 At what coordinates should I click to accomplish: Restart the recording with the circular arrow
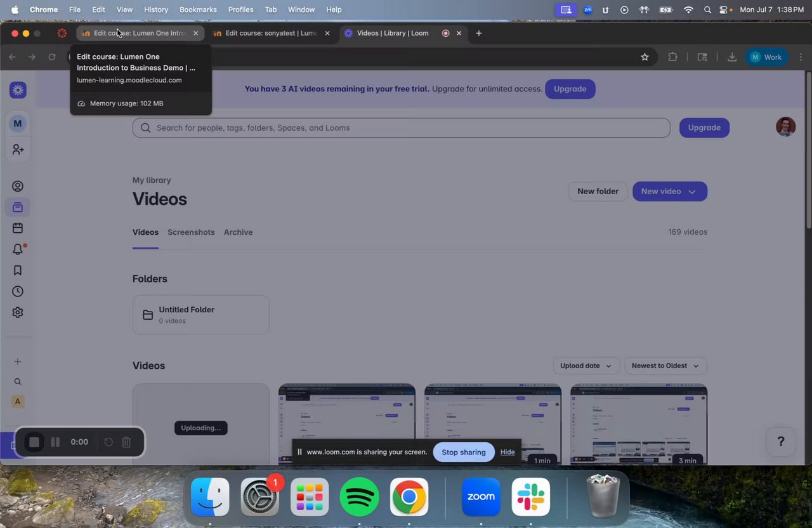pos(108,442)
